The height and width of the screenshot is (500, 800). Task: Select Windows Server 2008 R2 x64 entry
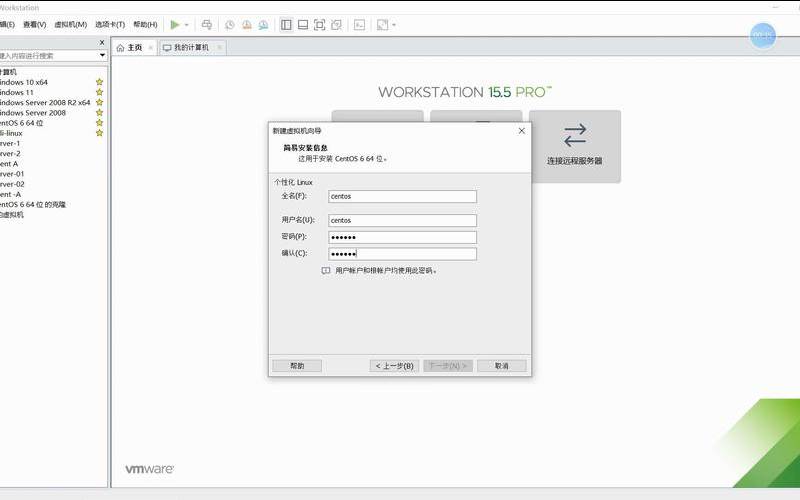(47, 103)
